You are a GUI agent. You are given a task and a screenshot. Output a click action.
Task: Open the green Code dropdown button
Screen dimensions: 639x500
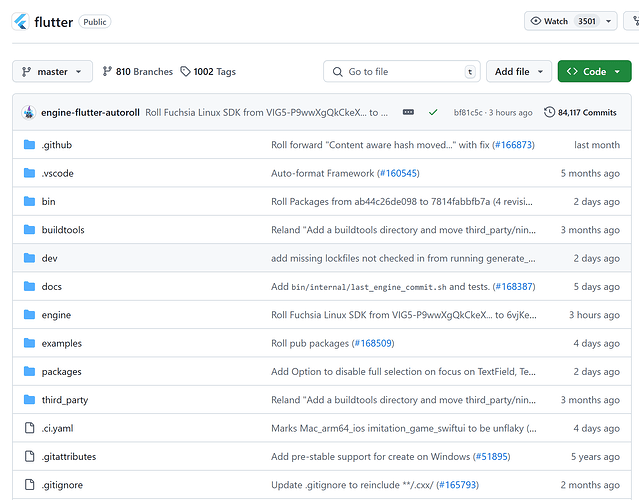(594, 71)
